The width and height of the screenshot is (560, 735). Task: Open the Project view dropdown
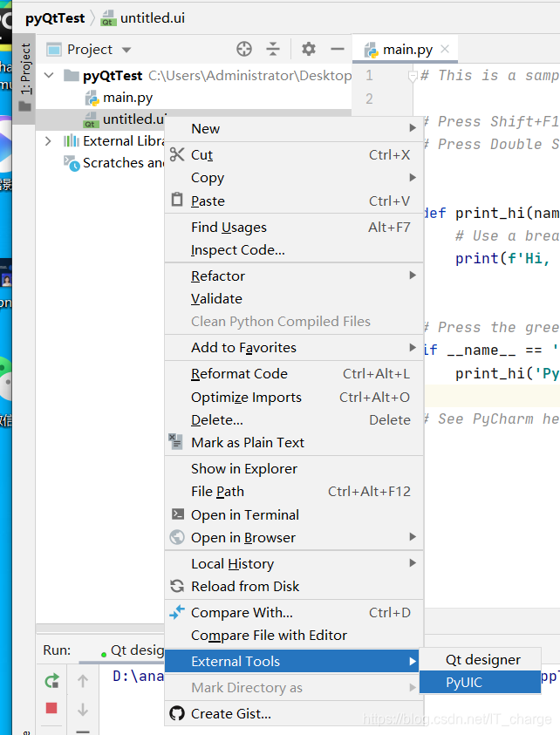(x=126, y=50)
